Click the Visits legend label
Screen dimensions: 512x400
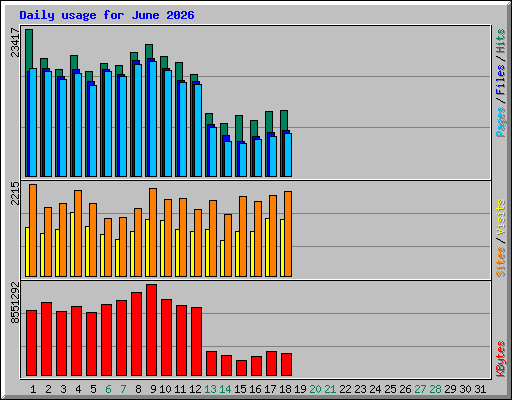pos(500,218)
